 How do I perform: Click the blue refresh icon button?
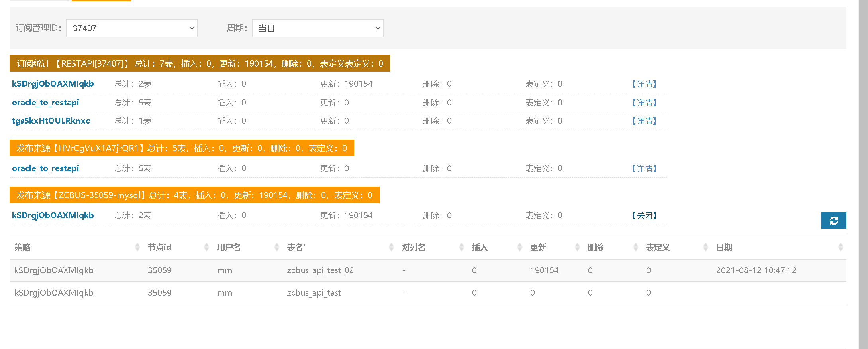click(833, 221)
